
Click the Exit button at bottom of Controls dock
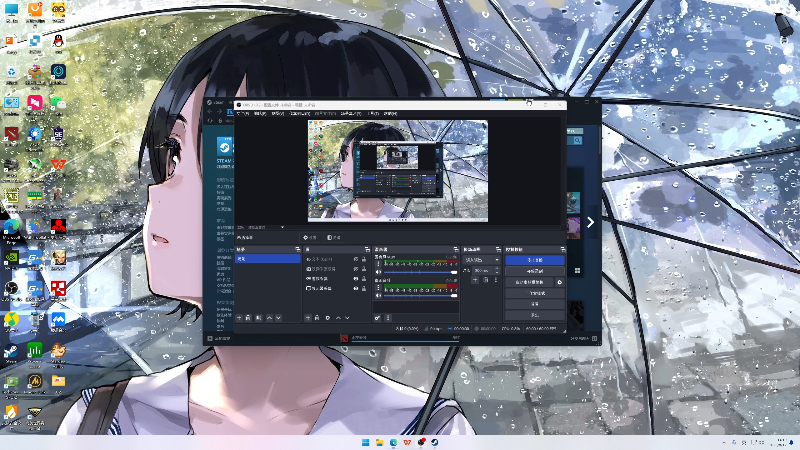(x=535, y=315)
